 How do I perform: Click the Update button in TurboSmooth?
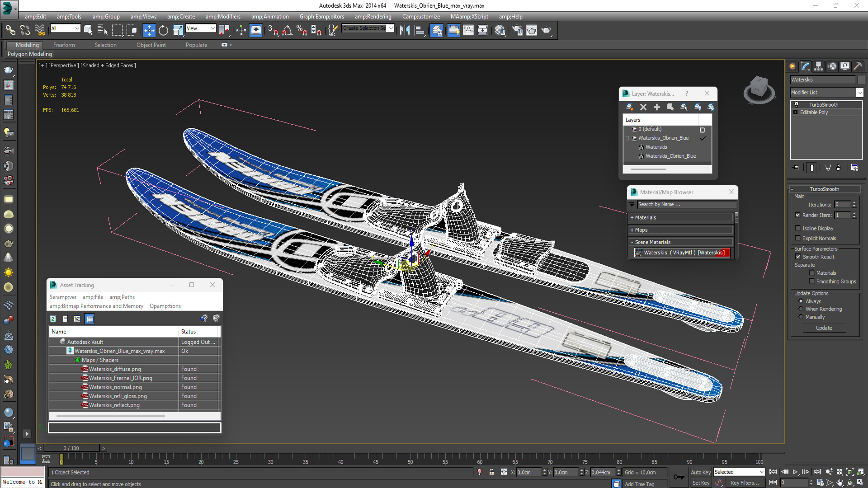coord(824,328)
